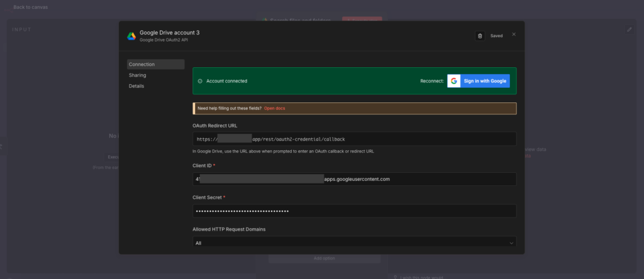The height and width of the screenshot is (279, 644).
Task: Click the Google G logo icon
Action: 454,81
